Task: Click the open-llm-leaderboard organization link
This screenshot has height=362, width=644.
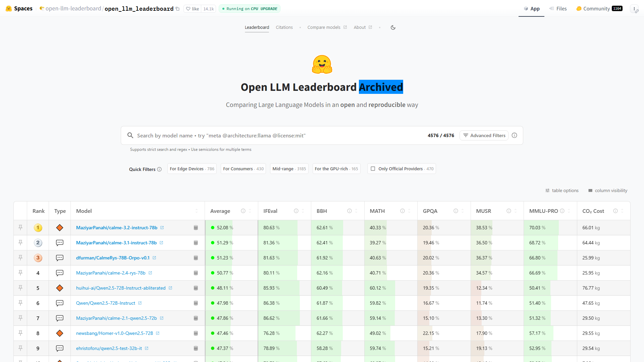Action: coord(73,9)
